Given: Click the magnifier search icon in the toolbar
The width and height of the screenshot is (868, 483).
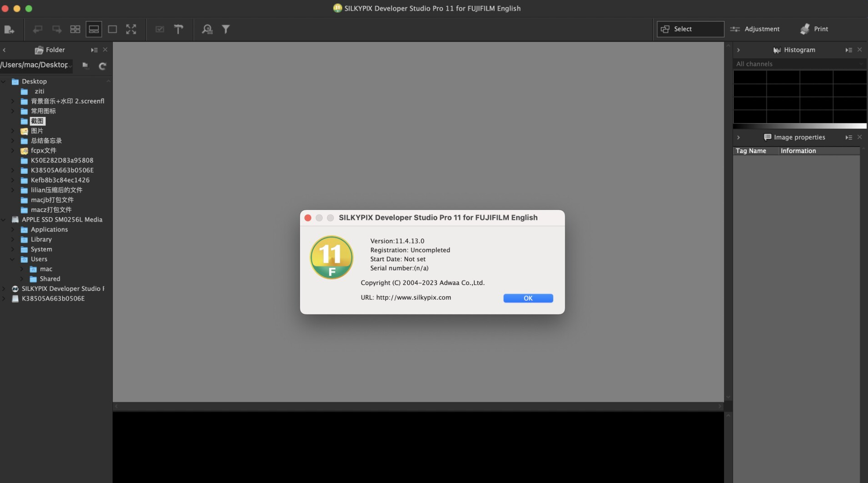Looking at the screenshot, I should tap(207, 29).
